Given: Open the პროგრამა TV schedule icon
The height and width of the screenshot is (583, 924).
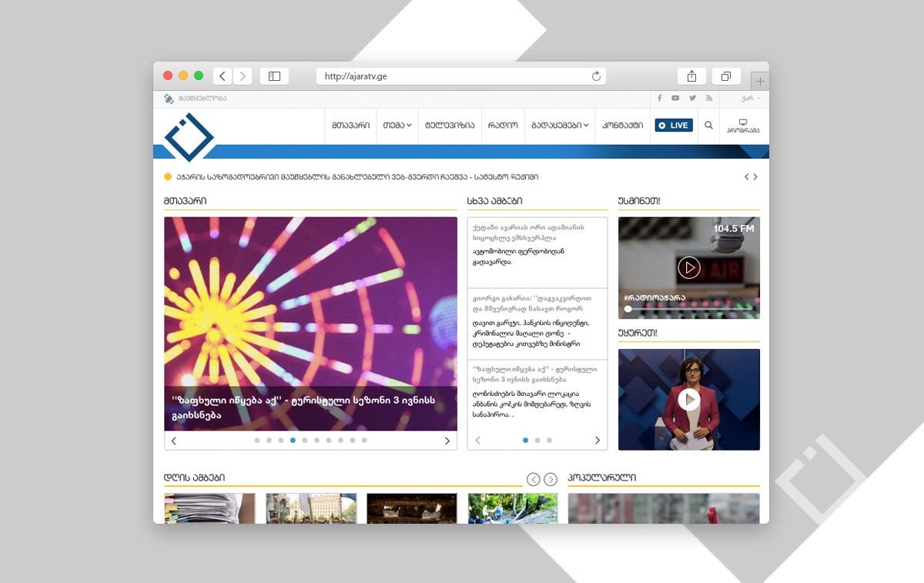Looking at the screenshot, I should [x=742, y=126].
